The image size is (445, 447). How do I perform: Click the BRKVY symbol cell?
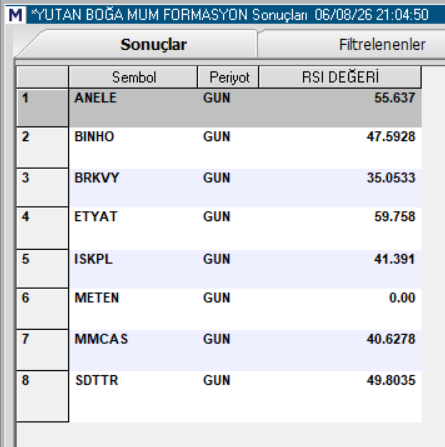point(133,188)
